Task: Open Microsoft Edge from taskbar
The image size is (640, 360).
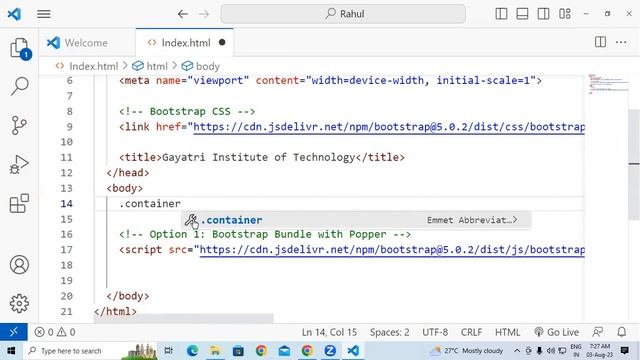Action: [x=192, y=351]
